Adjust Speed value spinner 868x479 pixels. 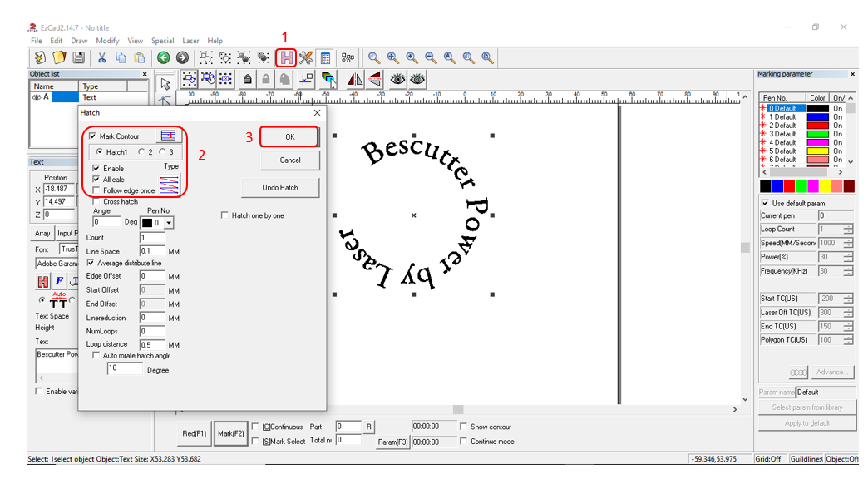(x=848, y=243)
